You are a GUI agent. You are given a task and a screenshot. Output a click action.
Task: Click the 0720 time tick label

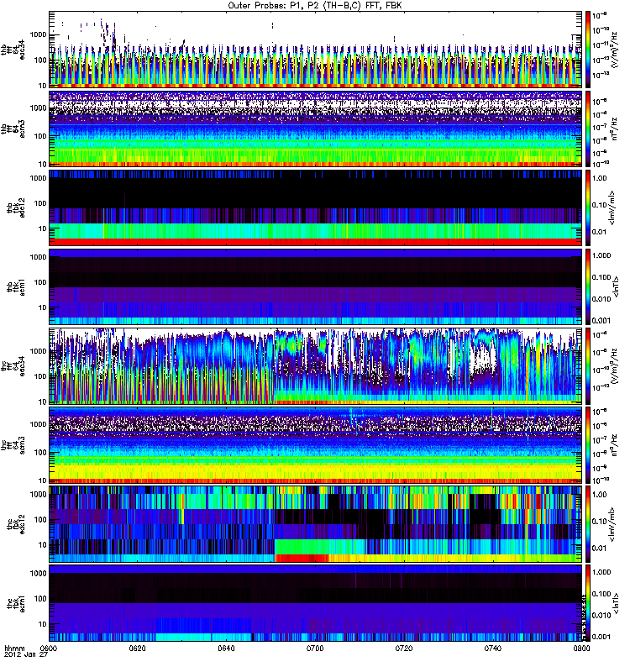[404, 648]
